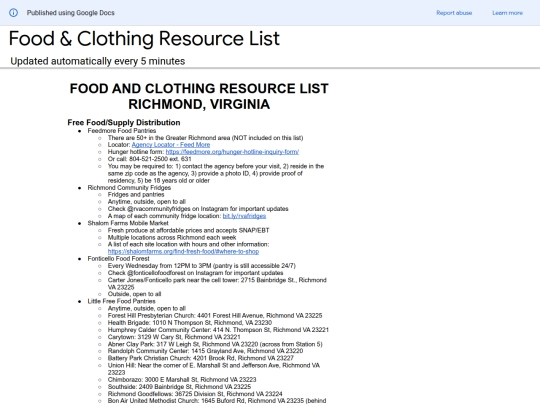The height and width of the screenshot is (405, 540).
Task: Click the Randolph Community Center address line
Action: (205, 351)
